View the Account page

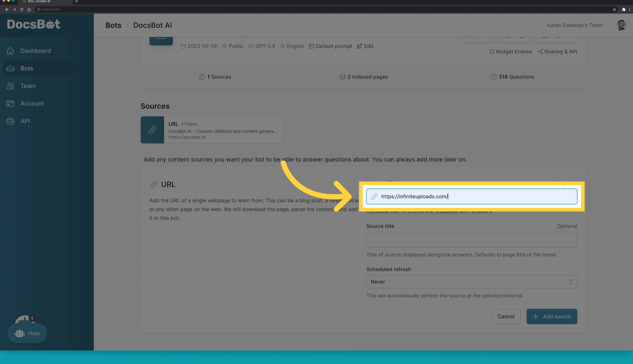coord(32,103)
